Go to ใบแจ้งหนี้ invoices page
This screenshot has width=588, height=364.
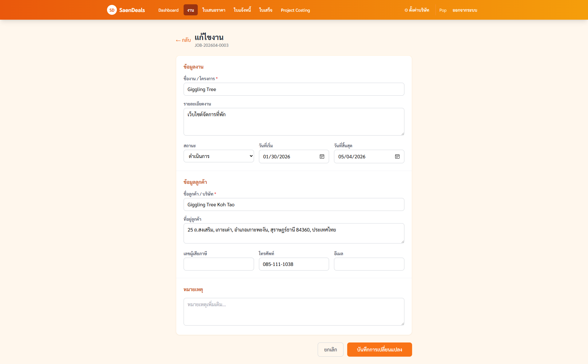click(242, 10)
